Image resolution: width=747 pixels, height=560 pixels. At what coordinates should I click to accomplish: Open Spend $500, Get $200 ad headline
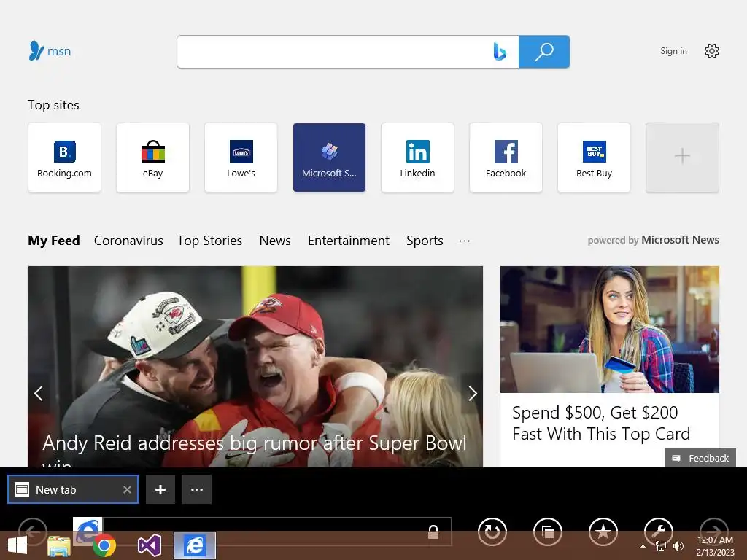(601, 423)
